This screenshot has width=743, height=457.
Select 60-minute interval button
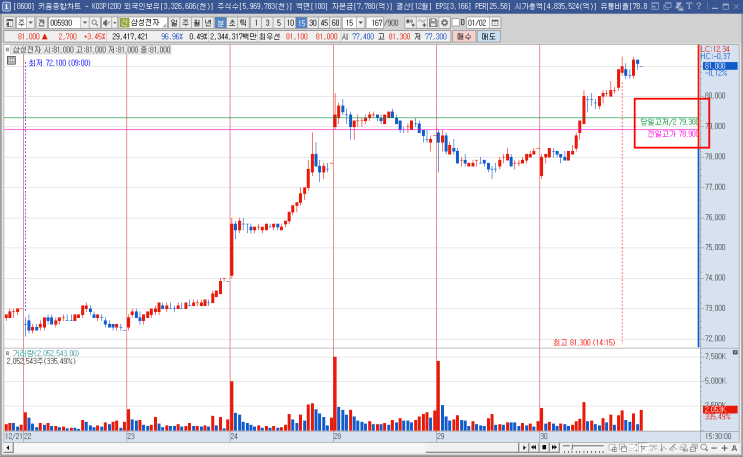pos(335,23)
